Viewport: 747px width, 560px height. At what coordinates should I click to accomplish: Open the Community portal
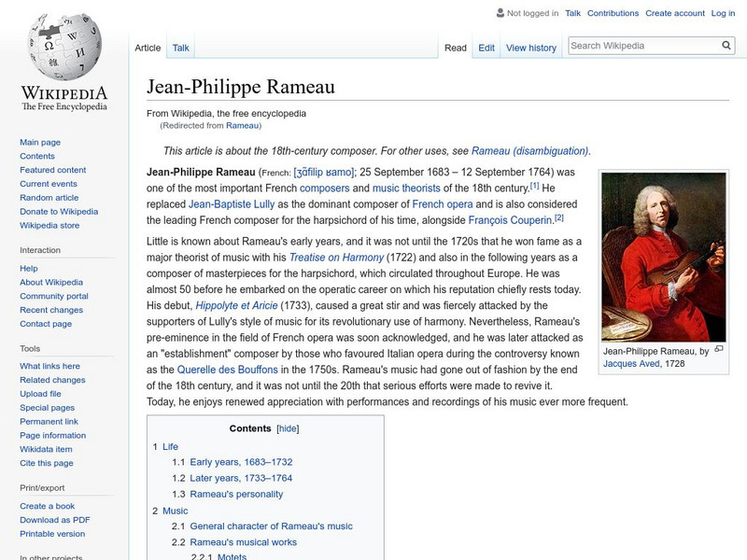[x=54, y=296]
